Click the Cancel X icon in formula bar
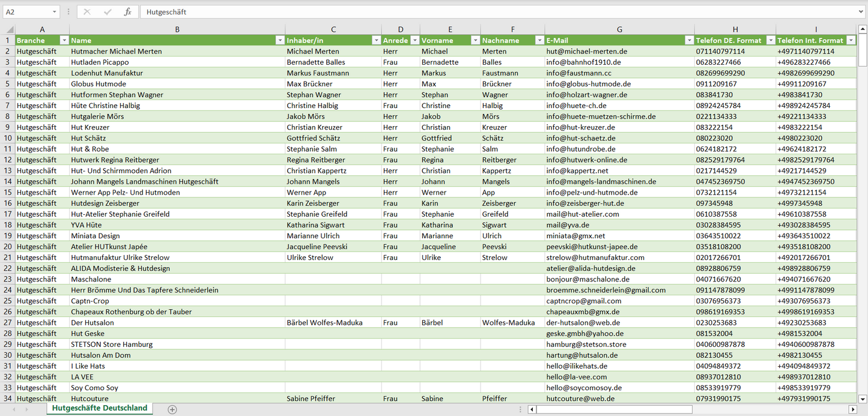The height and width of the screenshot is (416, 868). [87, 12]
